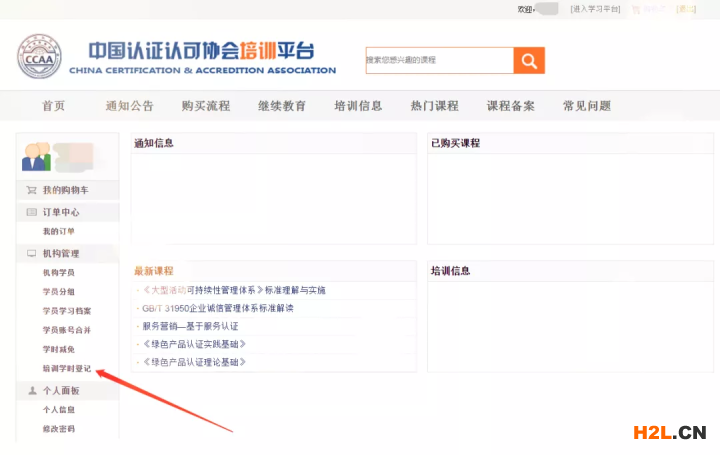Open 培训学时登记 in the sidebar

tap(66, 369)
